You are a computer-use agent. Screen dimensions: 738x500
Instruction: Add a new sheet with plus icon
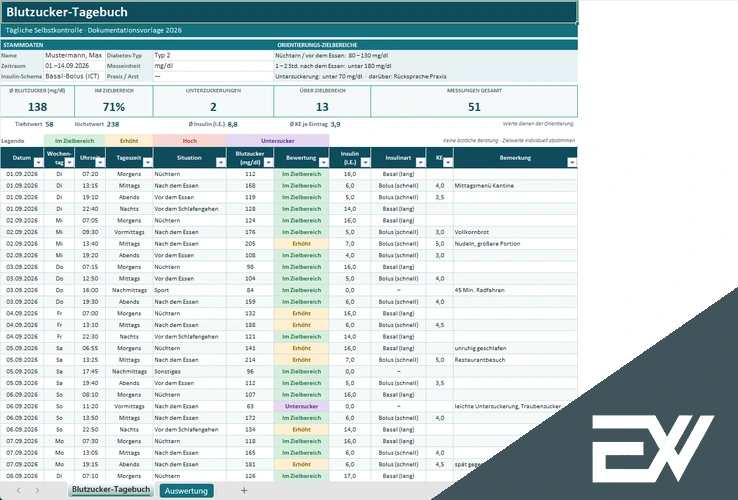click(x=244, y=491)
